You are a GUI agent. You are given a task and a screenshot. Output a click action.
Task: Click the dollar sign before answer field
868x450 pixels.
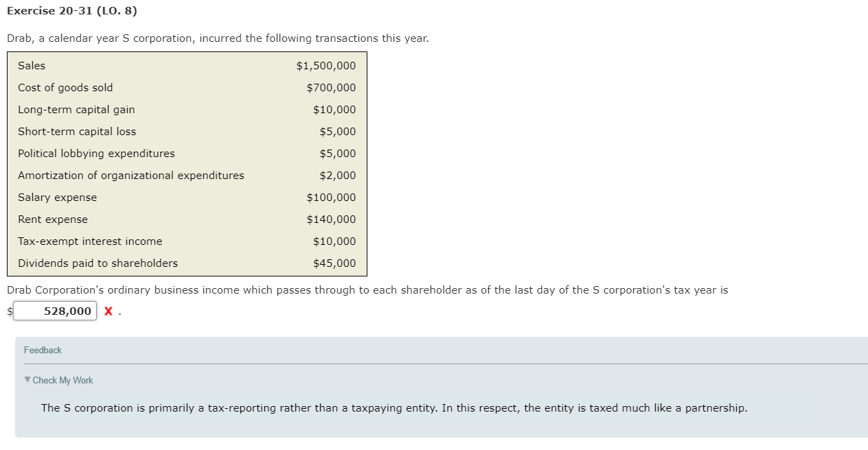[10, 311]
